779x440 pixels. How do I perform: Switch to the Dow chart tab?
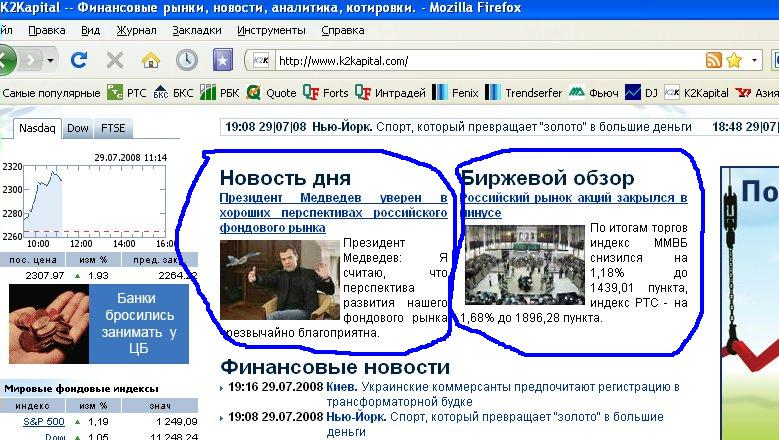coord(78,128)
